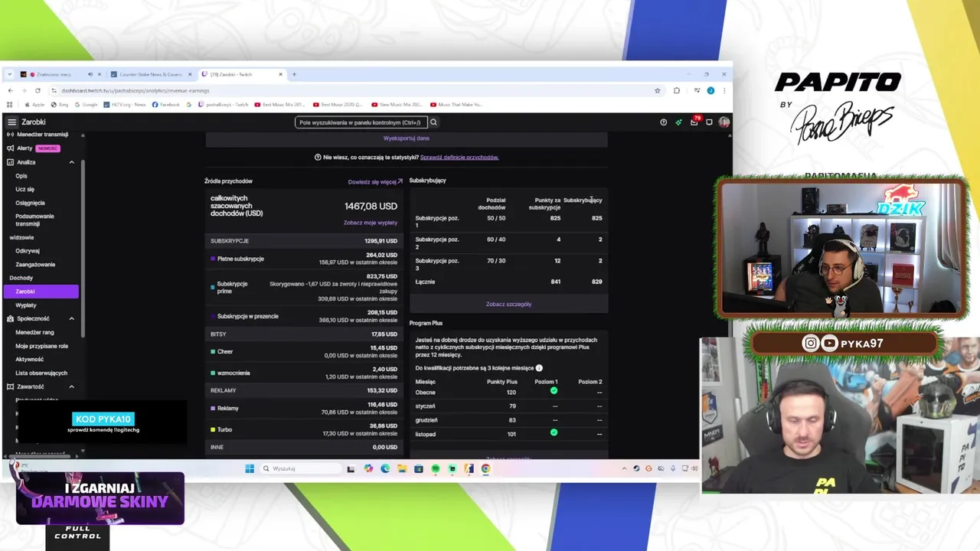The image size is (980, 551).
Task: Open Aktywność in the sidebar
Action: pos(29,359)
